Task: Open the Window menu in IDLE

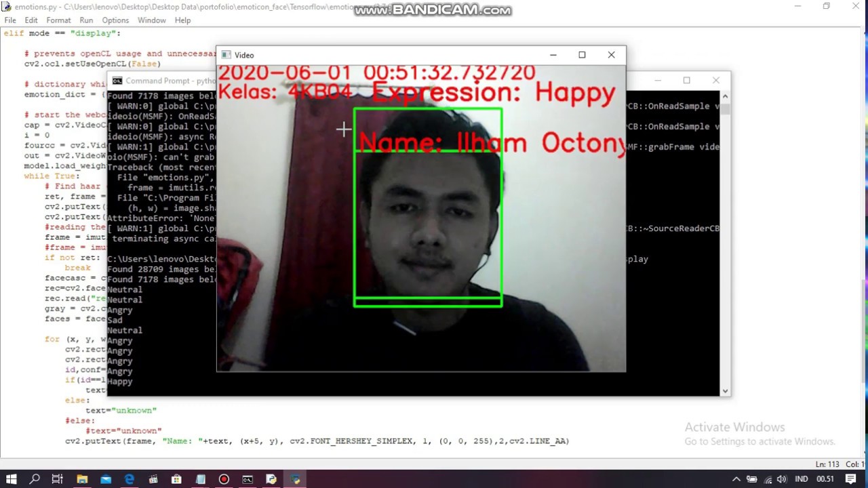Action: coord(152,20)
